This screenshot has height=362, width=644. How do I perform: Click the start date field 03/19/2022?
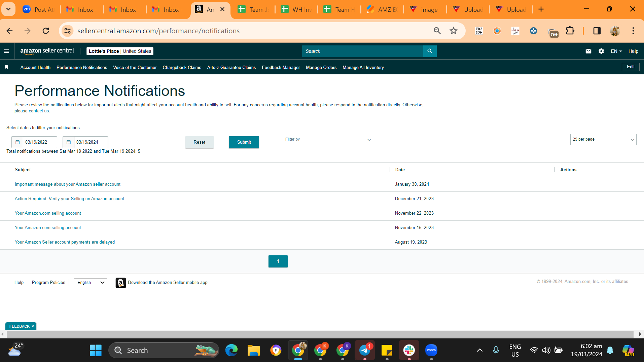tap(40, 142)
